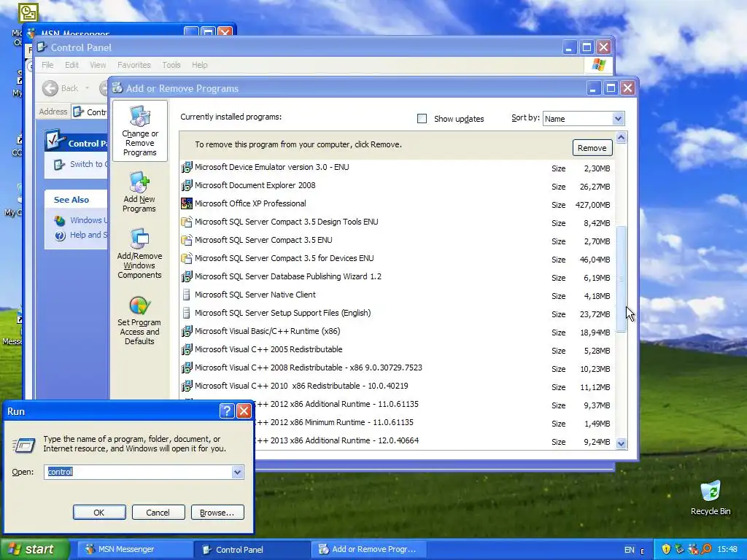Click Run dialog help question mark button
Viewport: 747px width, 560px height.
pyautogui.click(x=227, y=411)
